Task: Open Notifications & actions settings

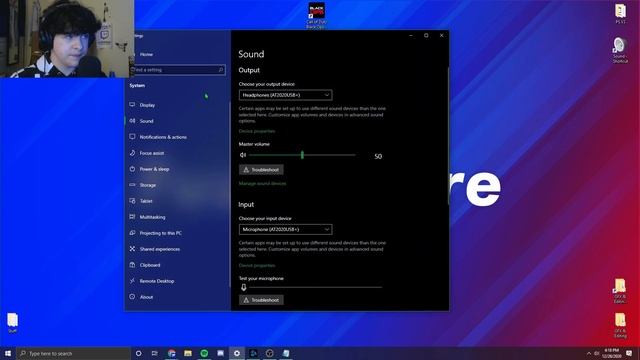Action: (163, 137)
